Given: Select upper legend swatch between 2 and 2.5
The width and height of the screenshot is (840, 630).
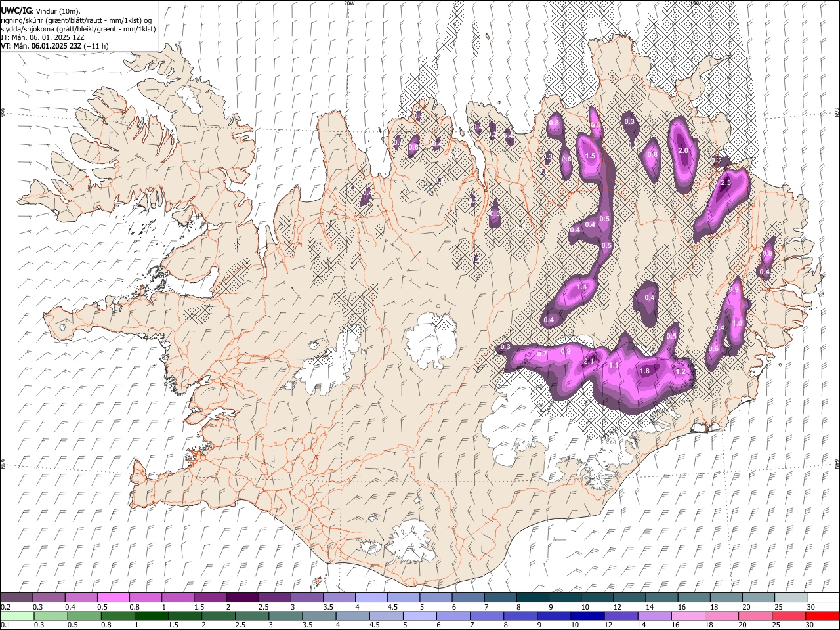Looking at the screenshot, I should coord(242,597).
